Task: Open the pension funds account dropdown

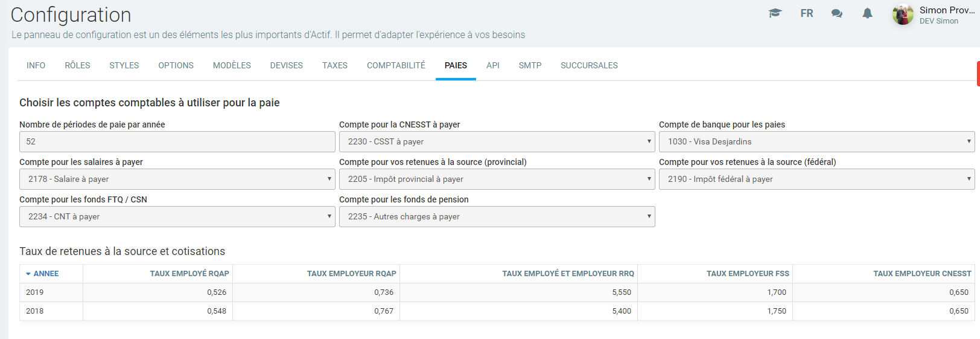Action: click(x=497, y=216)
